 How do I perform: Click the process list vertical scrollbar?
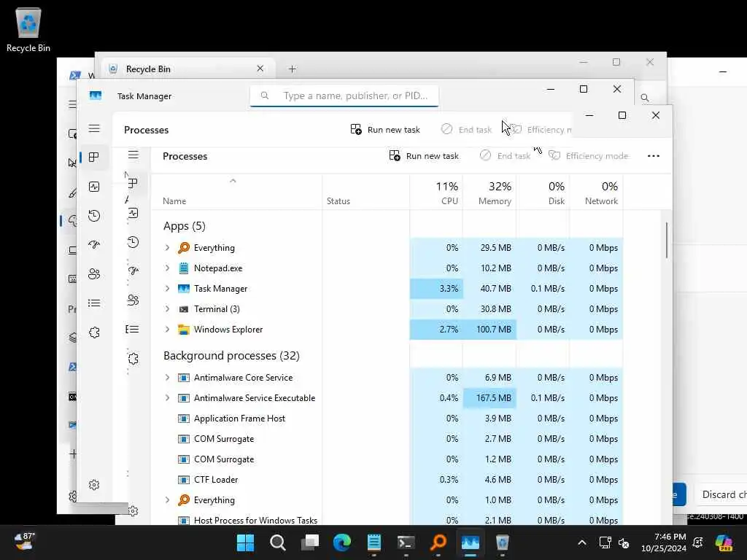tap(667, 241)
